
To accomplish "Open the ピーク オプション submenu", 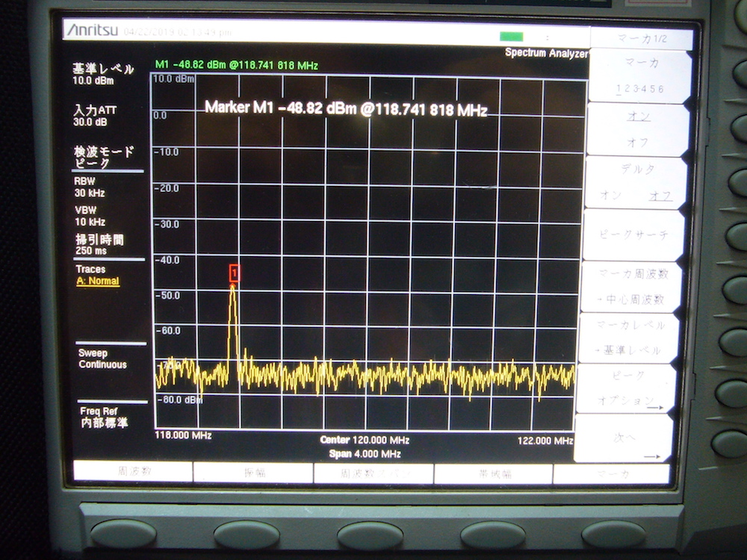I will pyautogui.click(x=630, y=388).
